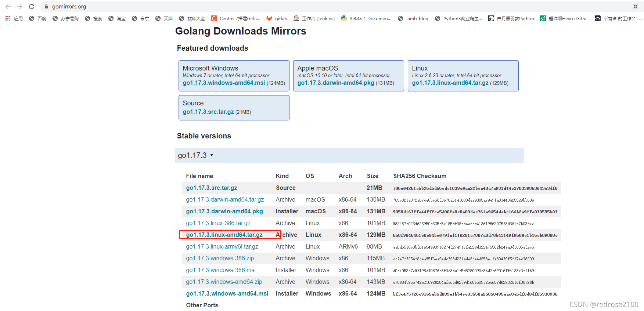This screenshot has width=644, height=311.
Task: Click the ARMv6 arch cell
Action: pyautogui.click(x=348, y=246)
